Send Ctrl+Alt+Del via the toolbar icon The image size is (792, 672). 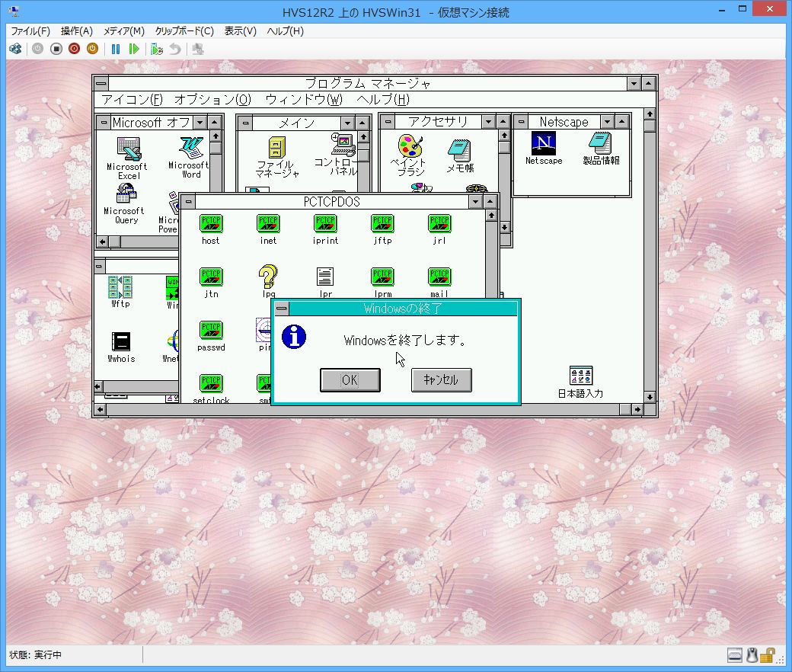click(16, 49)
